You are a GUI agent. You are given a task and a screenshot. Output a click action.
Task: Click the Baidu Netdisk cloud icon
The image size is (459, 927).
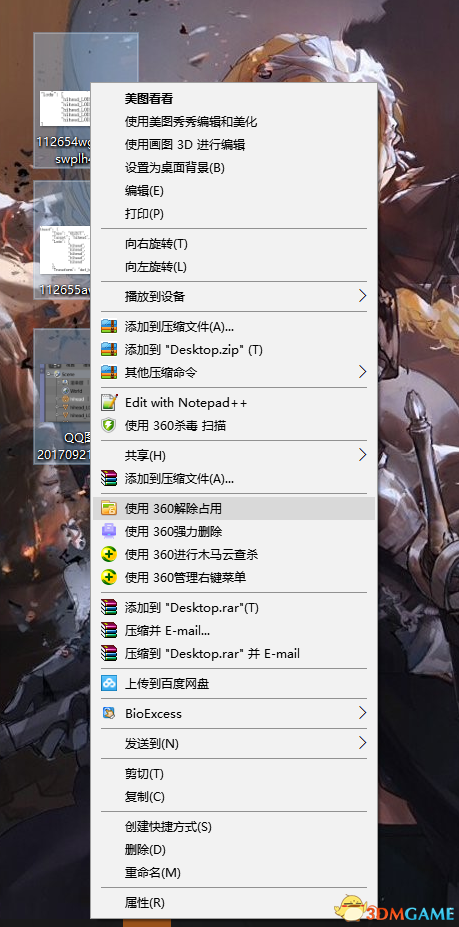pos(109,684)
